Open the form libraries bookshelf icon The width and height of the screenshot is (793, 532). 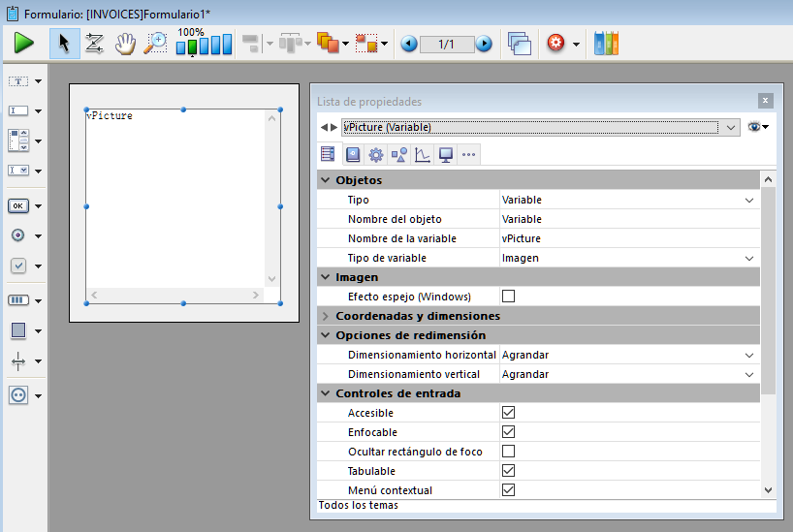point(606,44)
